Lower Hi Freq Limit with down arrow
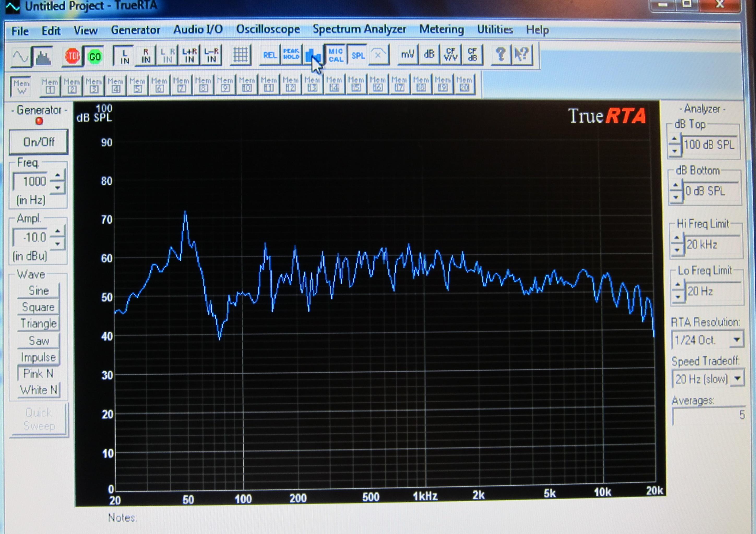Screen dimensions: 756x534 point(677,250)
